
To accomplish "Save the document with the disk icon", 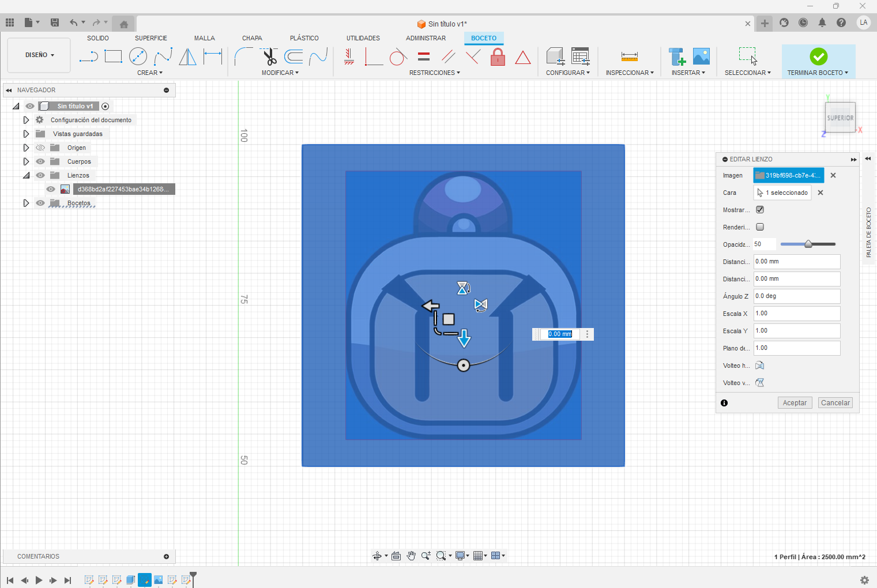I will click(55, 22).
